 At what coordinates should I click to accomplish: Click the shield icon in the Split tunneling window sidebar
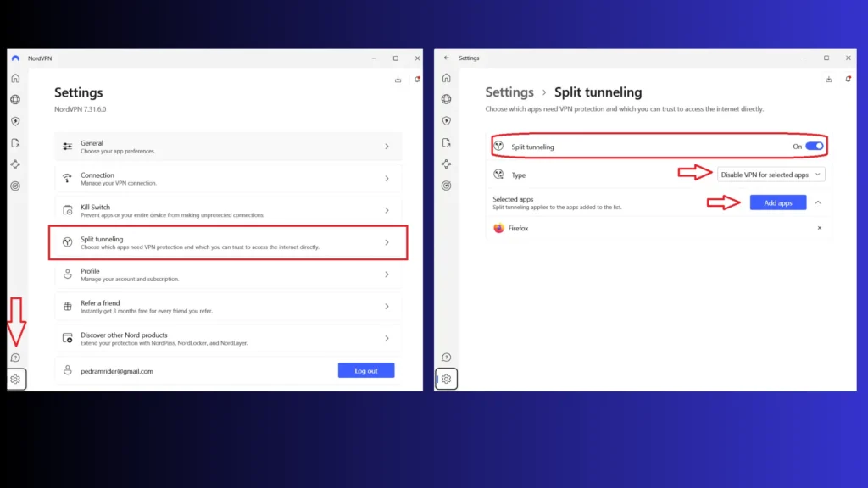coord(446,120)
